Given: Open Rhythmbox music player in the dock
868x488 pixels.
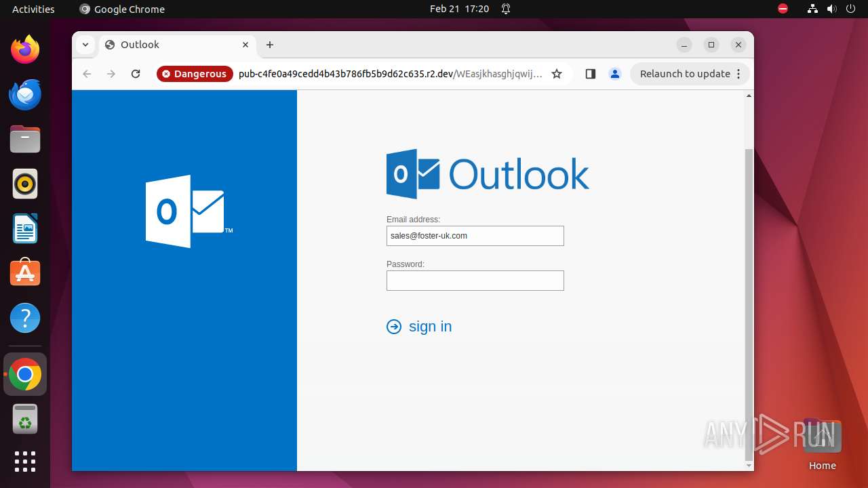Looking at the screenshot, I should 25,184.
